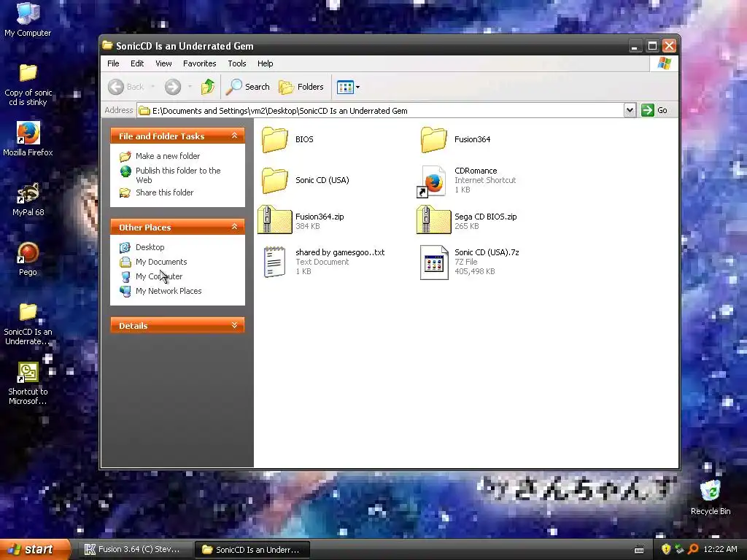Select the Recycle Bin icon

coord(711,497)
